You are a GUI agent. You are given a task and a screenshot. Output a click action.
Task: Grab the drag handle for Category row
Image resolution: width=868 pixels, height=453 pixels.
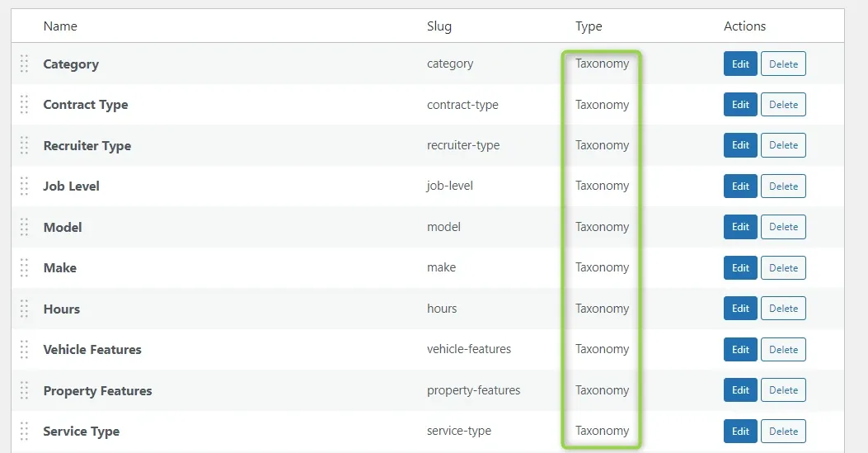25,64
